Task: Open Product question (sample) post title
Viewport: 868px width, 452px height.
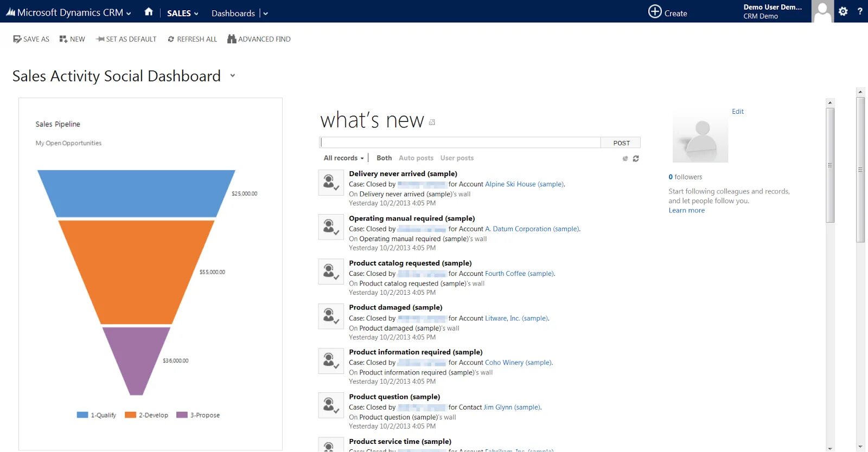Action: point(394,397)
